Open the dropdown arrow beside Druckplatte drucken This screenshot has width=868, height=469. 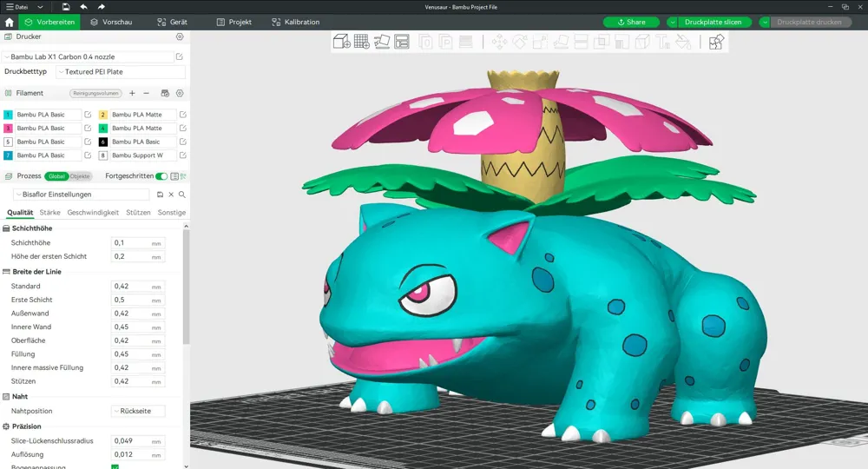click(x=765, y=23)
